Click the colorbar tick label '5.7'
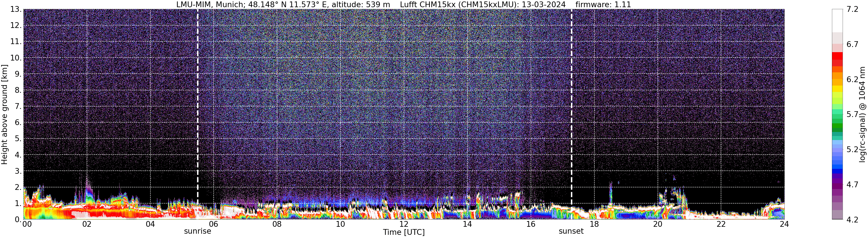Image resolution: width=868 pixels, height=238 pixels. (852, 114)
